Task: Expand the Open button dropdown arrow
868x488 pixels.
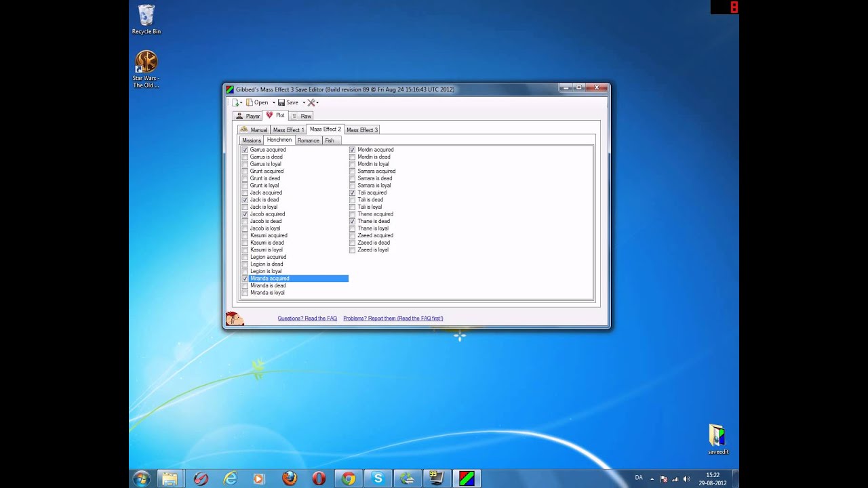Action: [273, 103]
